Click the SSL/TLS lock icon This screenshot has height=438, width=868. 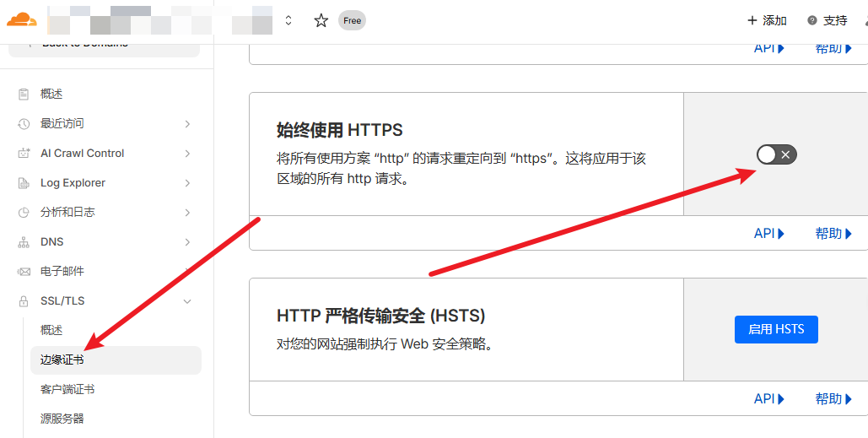click(x=24, y=301)
